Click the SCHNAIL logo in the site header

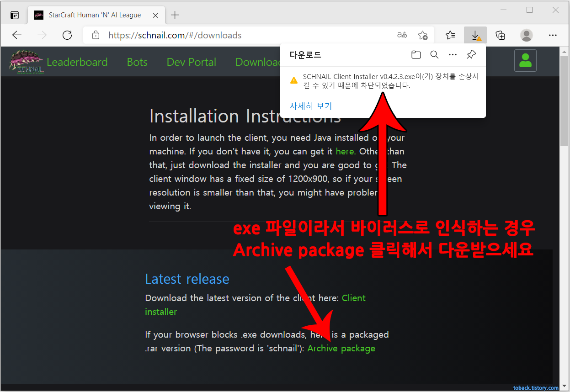[x=27, y=62]
